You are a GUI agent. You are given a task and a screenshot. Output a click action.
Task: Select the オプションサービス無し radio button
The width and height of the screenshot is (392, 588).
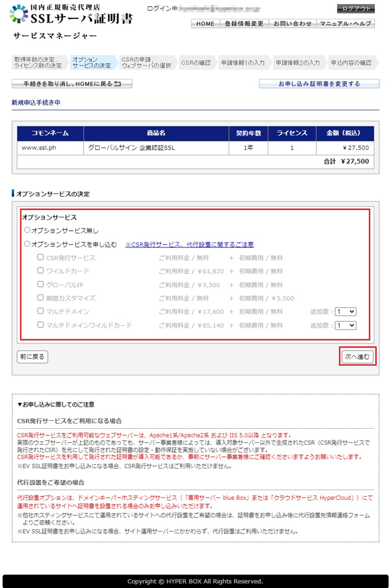pyautogui.click(x=27, y=230)
